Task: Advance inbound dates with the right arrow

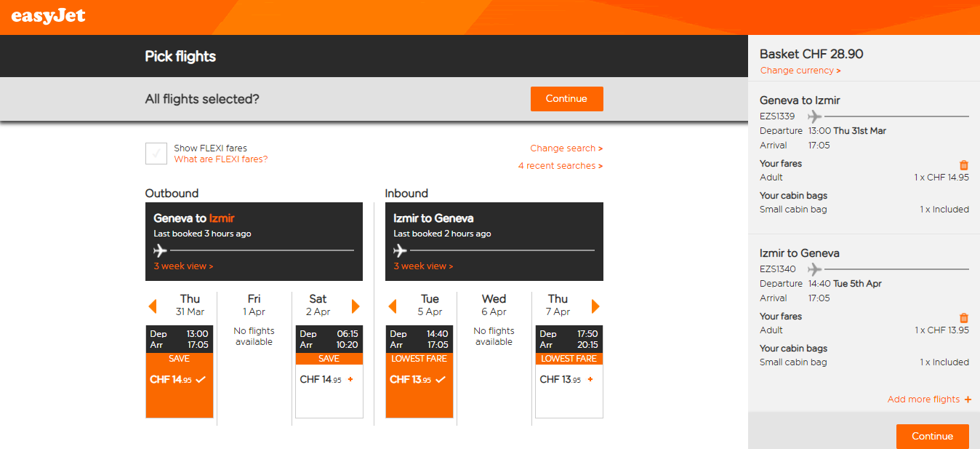Action: tap(596, 306)
